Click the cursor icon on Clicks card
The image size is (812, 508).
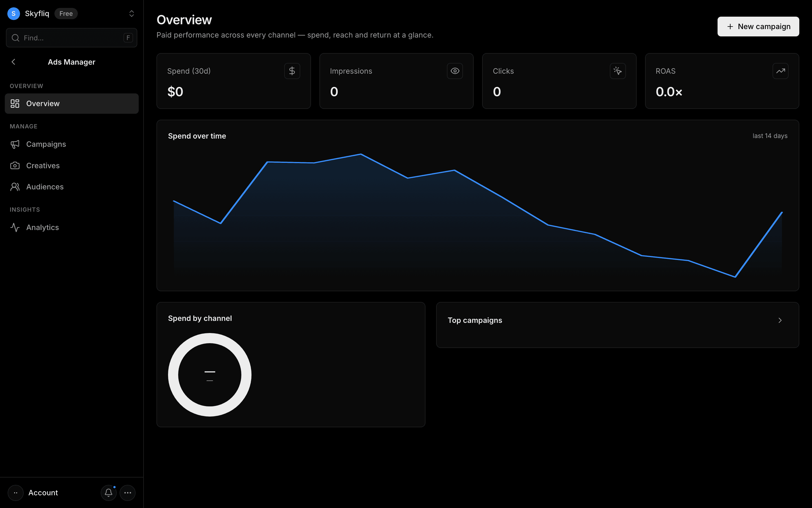click(x=617, y=71)
